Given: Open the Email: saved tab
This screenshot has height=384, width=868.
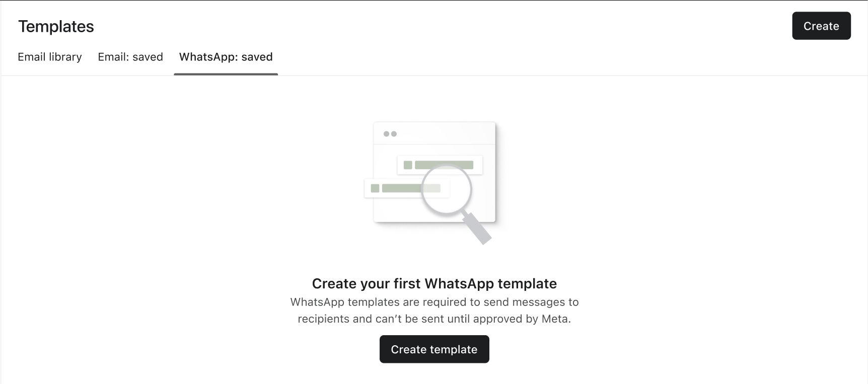Looking at the screenshot, I should tap(130, 57).
